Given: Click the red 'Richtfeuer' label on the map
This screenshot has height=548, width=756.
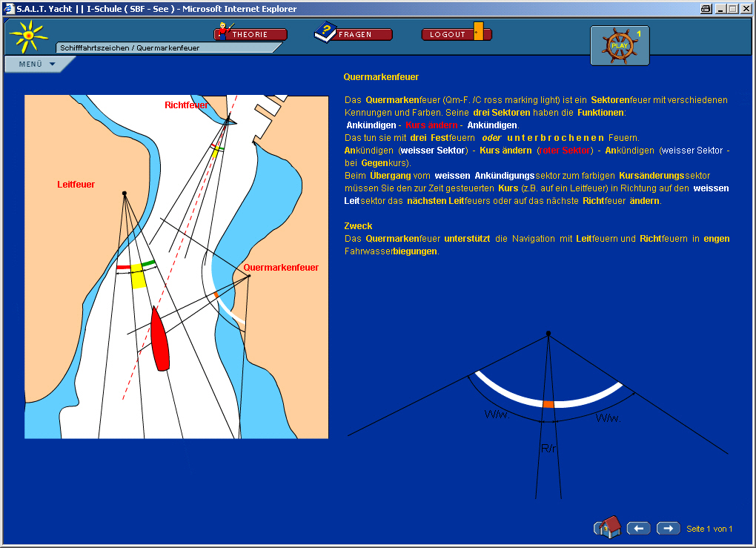Looking at the screenshot, I should pos(186,105).
